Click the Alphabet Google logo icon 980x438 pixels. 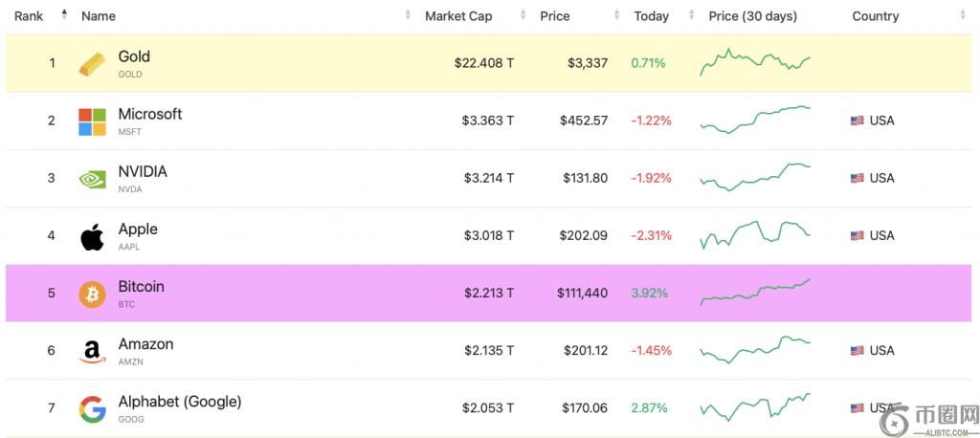click(x=92, y=409)
